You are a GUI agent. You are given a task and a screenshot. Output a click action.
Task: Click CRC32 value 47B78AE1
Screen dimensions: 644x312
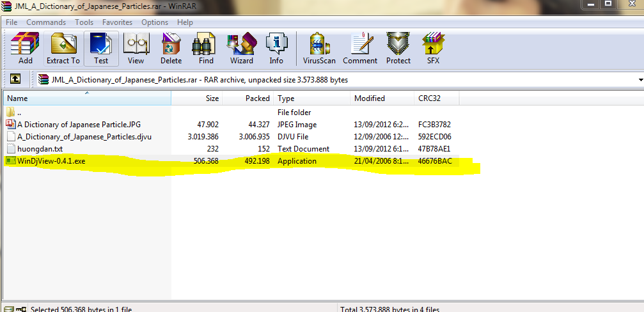coord(434,149)
